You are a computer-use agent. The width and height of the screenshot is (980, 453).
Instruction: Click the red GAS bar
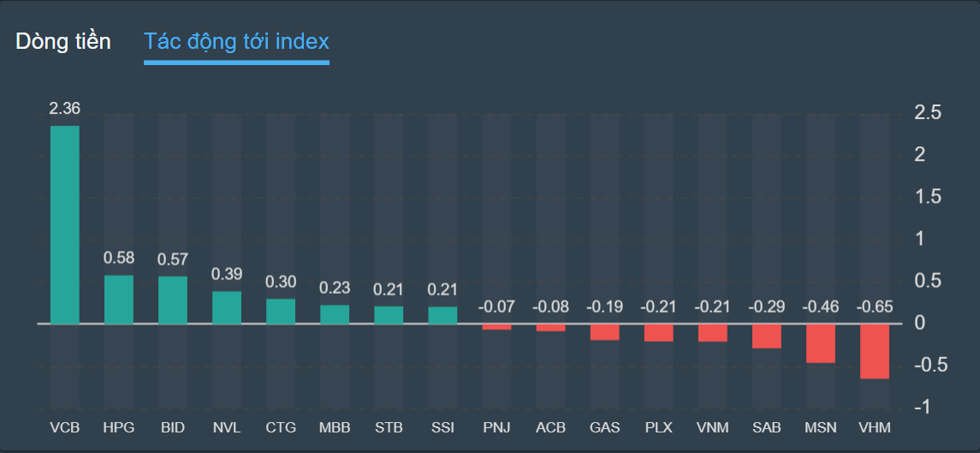(x=605, y=331)
